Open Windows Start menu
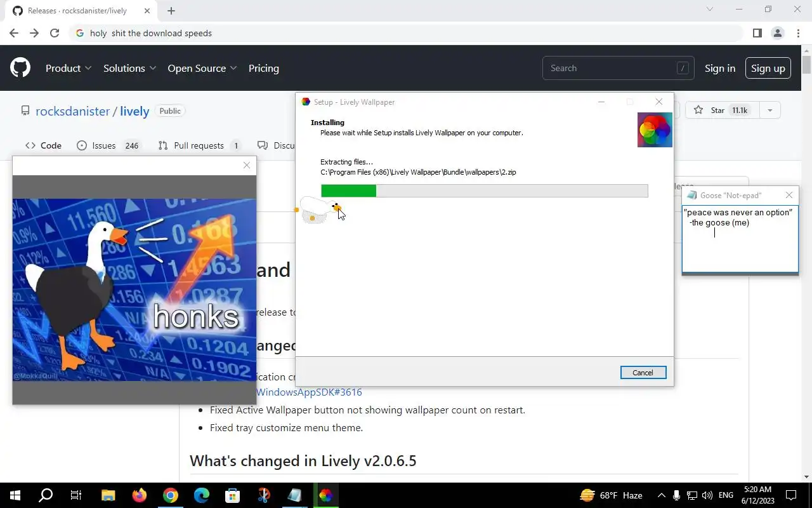 pyautogui.click(x=15, y=495)
